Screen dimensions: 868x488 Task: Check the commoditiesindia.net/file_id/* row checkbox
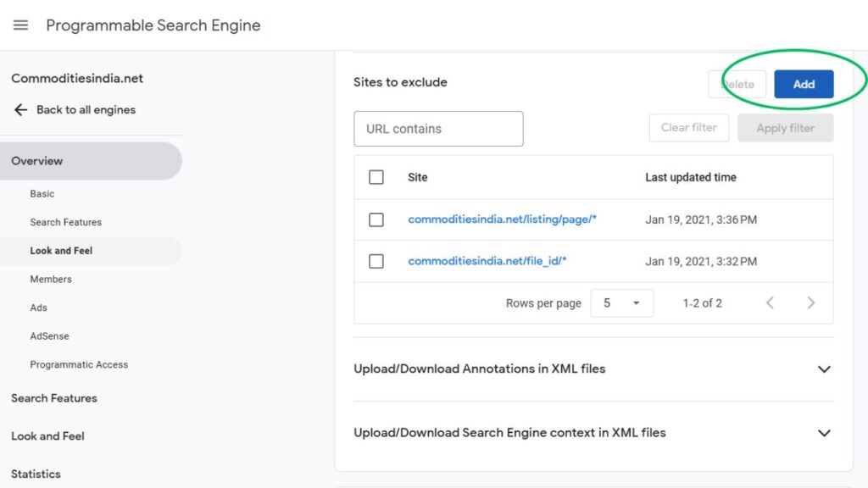pyautogui.click(x=376, y=261)
